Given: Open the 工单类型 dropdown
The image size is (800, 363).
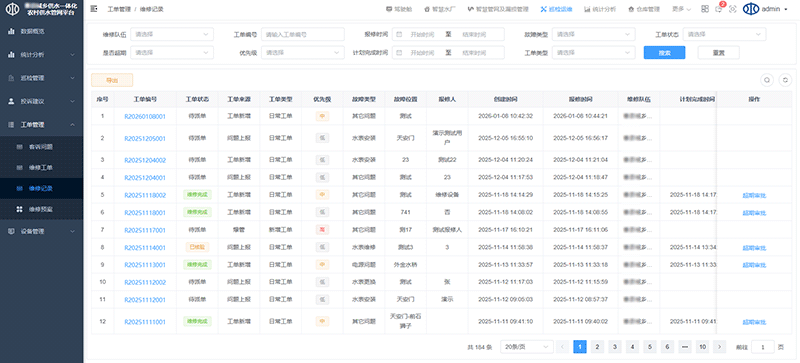Looking at the screenshot, I should coord(593,53).
